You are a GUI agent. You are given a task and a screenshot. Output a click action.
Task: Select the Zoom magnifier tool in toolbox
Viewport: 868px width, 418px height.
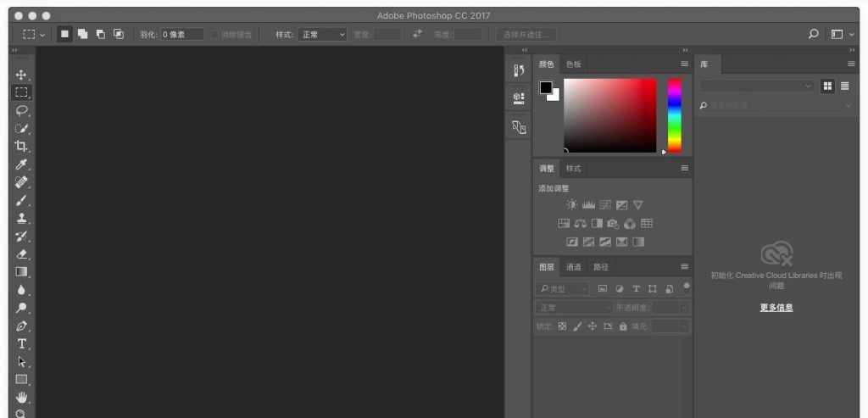21,414
